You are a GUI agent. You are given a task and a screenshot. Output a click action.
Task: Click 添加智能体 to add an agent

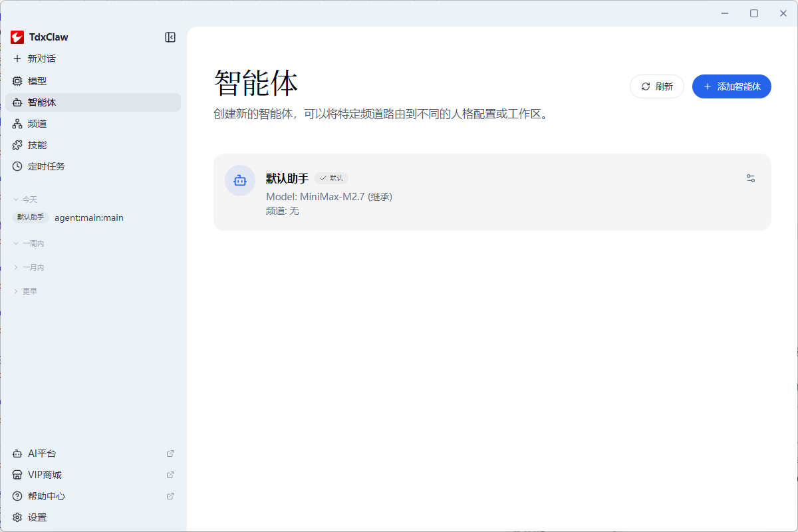pyautogui.click(x=731, y=86)
